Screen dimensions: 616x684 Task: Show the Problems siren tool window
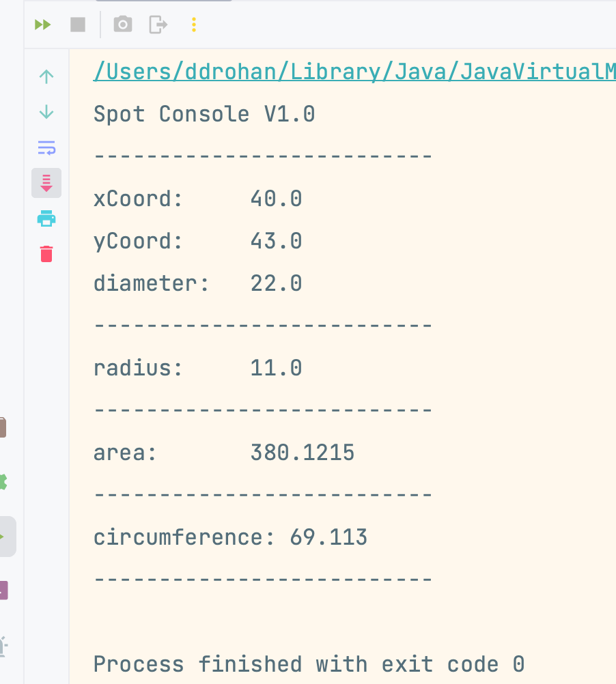pyautogui.click(x=3, y=646)
